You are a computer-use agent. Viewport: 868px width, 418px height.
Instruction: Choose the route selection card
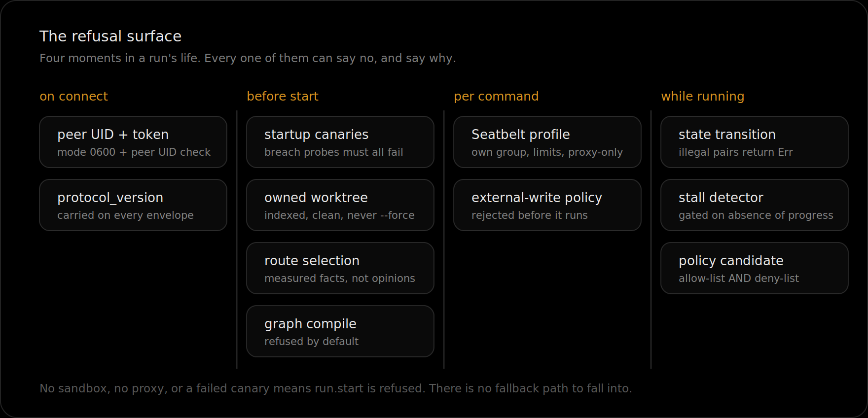340,268
